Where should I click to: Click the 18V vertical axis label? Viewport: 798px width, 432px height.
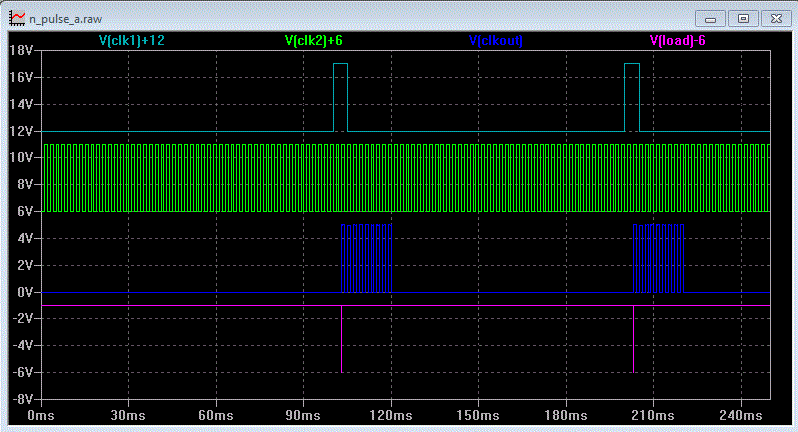[21, 50]
